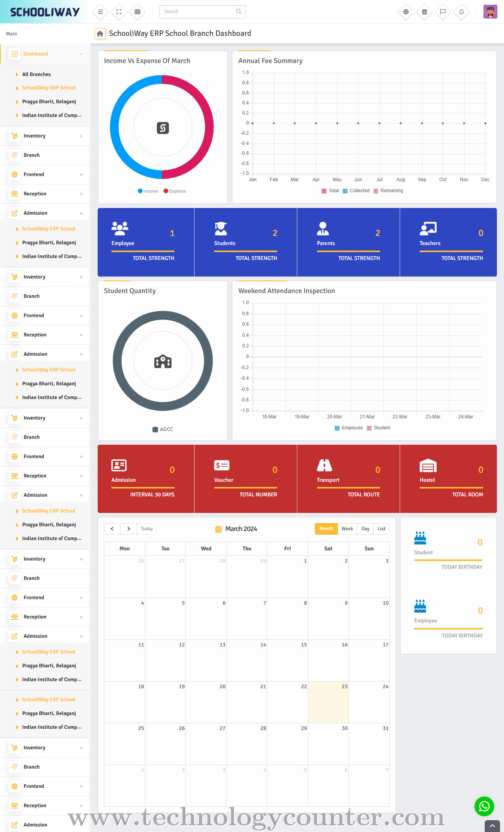Open the user avatar profile
The height and width of the screenshot is (832, 504).
(490, 12)
